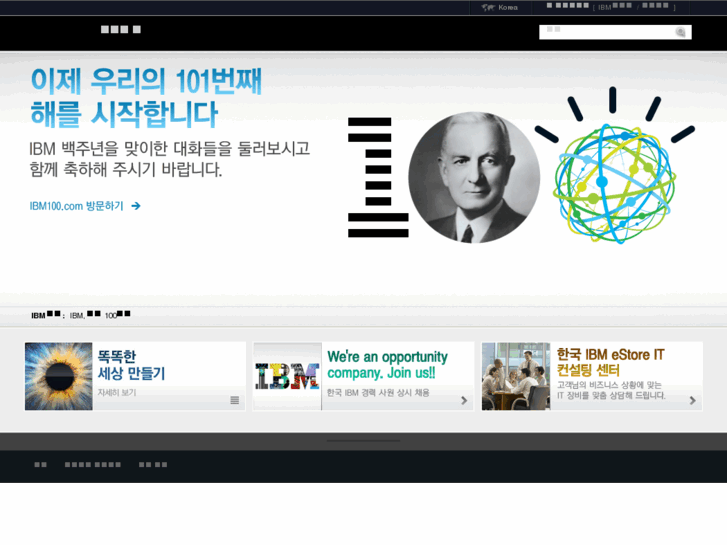Screen dimensions: 727x545
Task: Click the 자세히 보기 link
Action: [x=116, y=392]
